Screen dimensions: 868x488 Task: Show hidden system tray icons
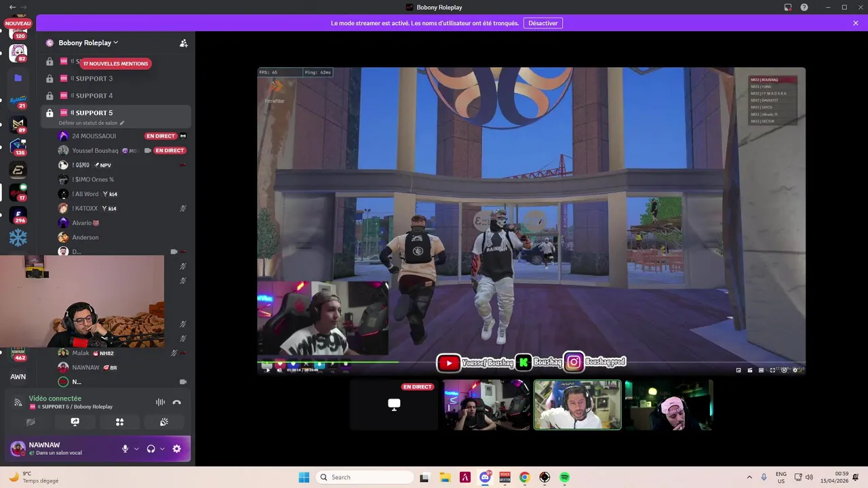click(x=749, y=477)
